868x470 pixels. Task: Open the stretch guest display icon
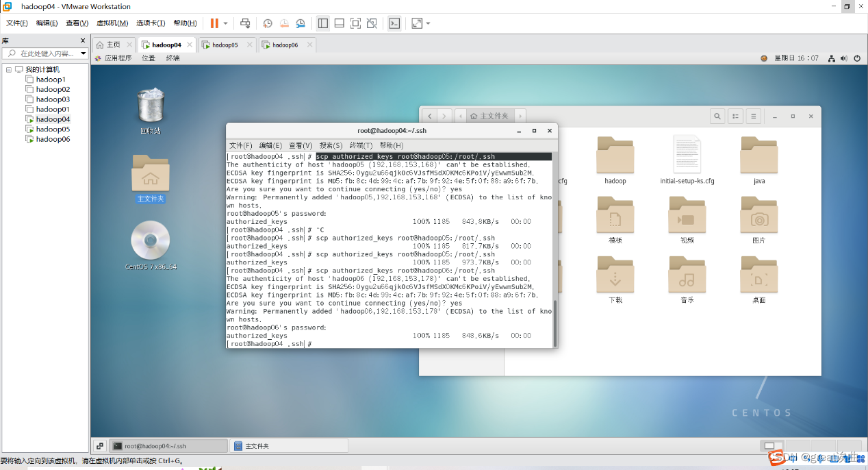[417, 23]
